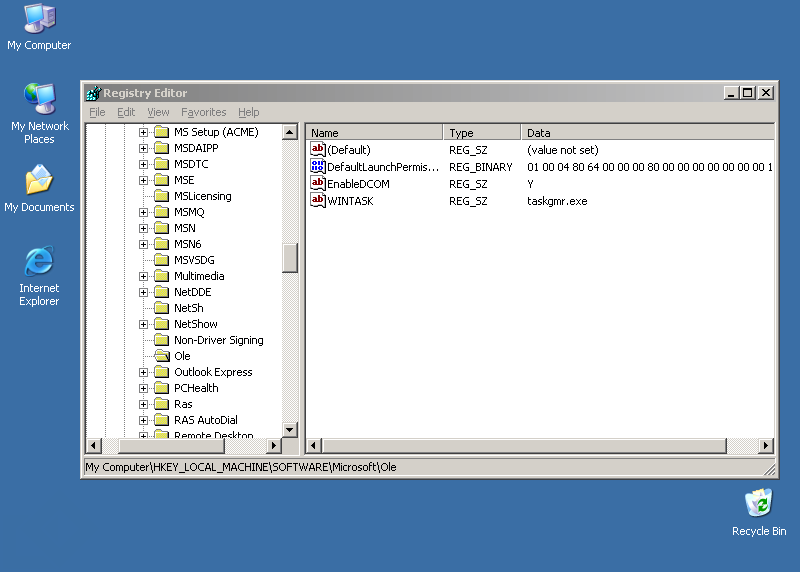Select the MSLicensing key label
Screen dimensions: 800x572
tap(203, 196)
